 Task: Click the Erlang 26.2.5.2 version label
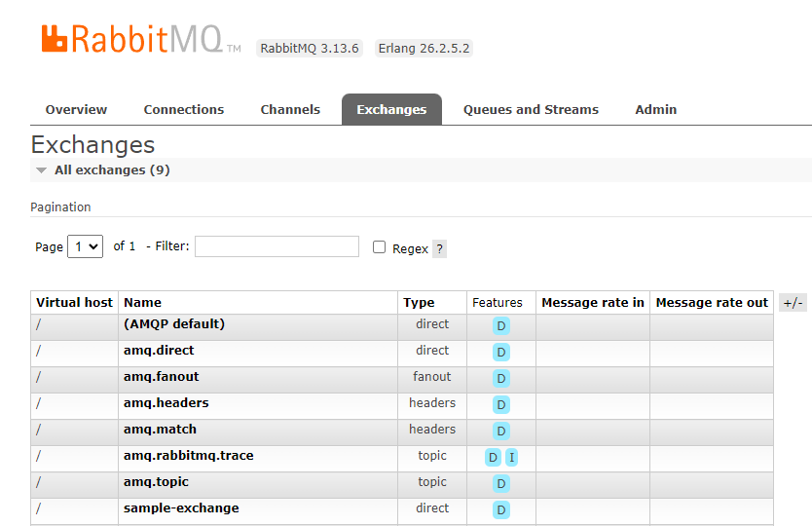coord(424,48)
